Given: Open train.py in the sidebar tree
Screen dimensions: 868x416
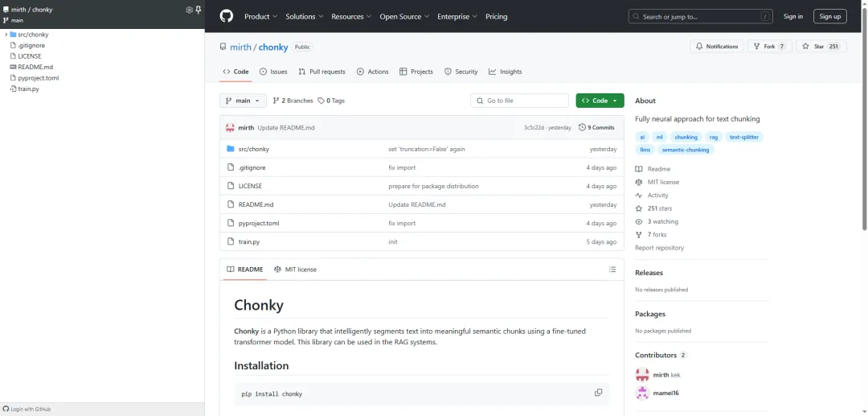Looking at the screenshot, I should 28,89.
